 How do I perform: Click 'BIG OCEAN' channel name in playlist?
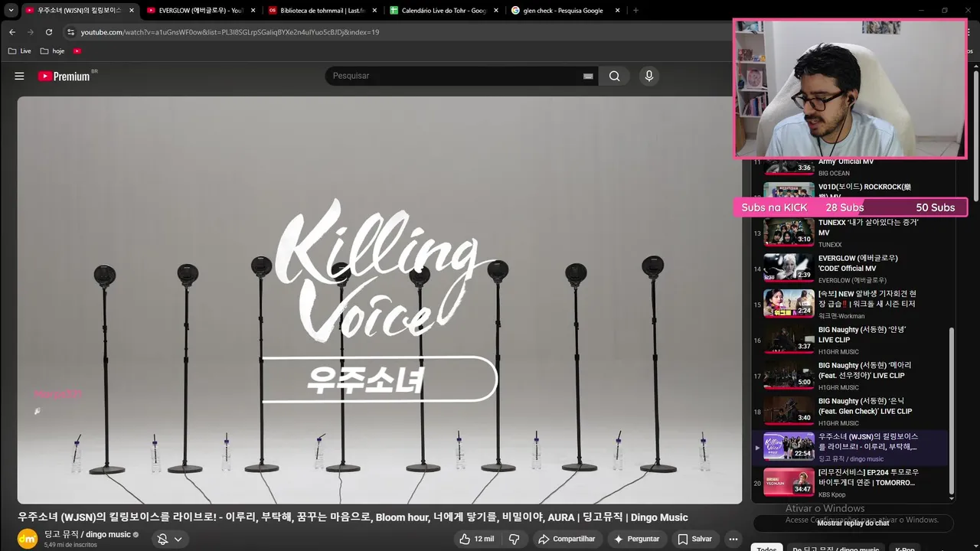(834, 174)
